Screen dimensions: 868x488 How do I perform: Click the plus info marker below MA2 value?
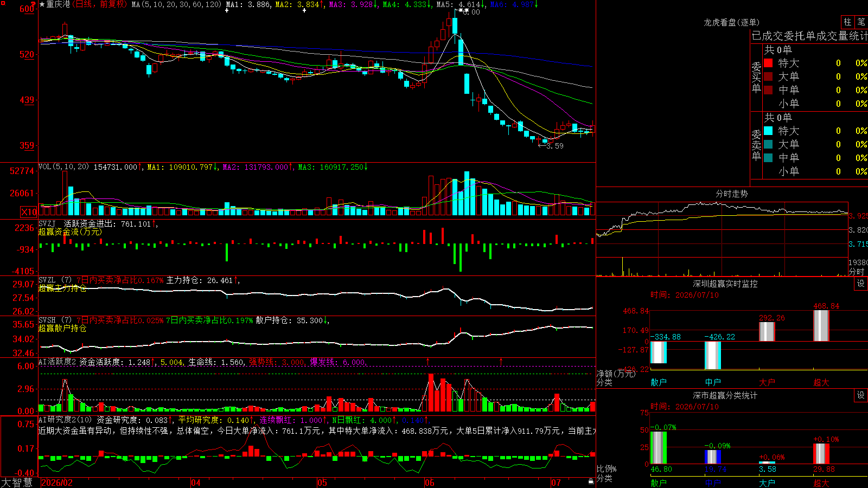click(304, 10)
